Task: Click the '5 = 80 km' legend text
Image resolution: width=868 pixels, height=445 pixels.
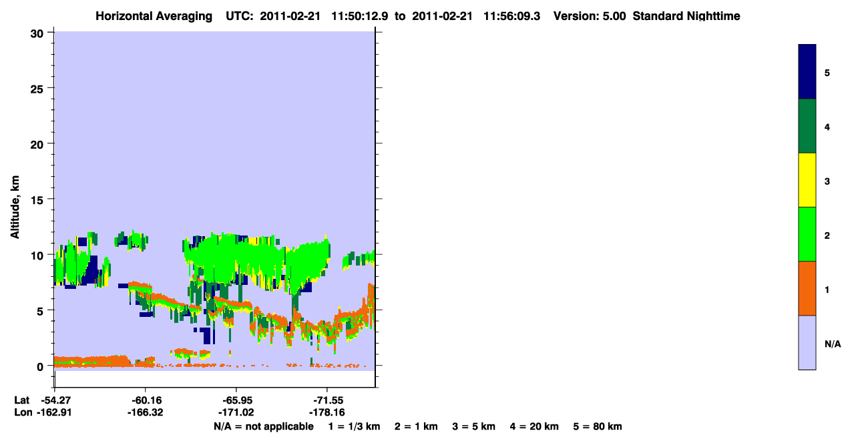Action: [598, 426]
